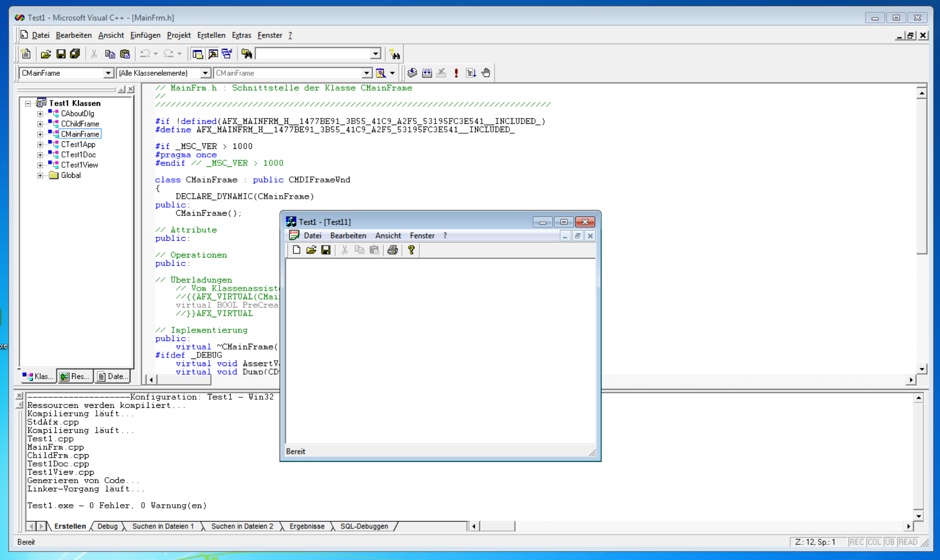Click the WizardBar actions wand icon
Viewport: 940px width, 560px height.
click(380, 73)
